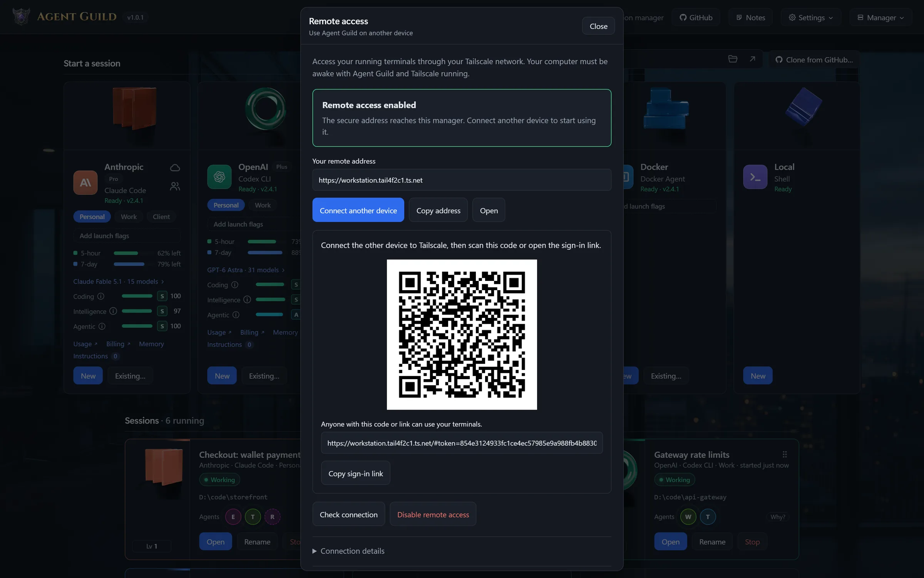The width and height of the screenshot is (924, 578).
Task: Select Personal profile on Anthropic card
Action: tap(92, 217)
